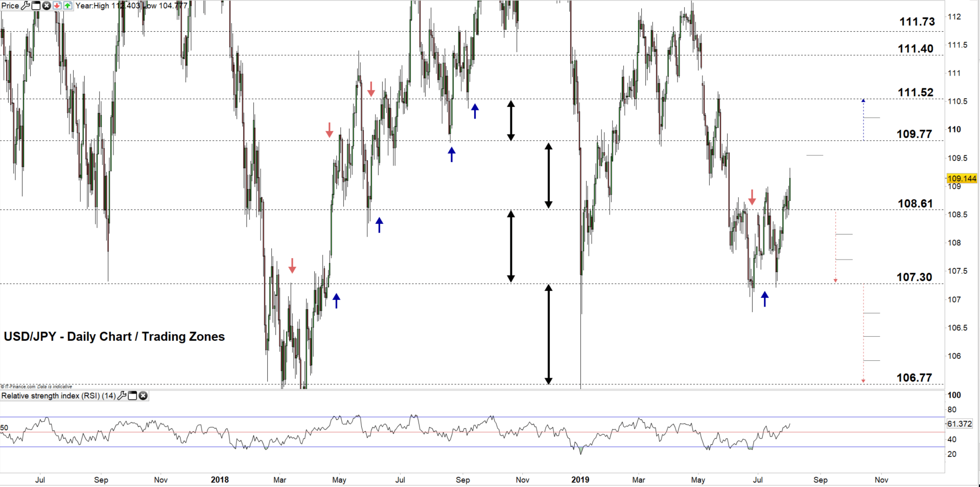Click the 2018 label on time axis
980x487 pixels.
[x=220, y=480]
